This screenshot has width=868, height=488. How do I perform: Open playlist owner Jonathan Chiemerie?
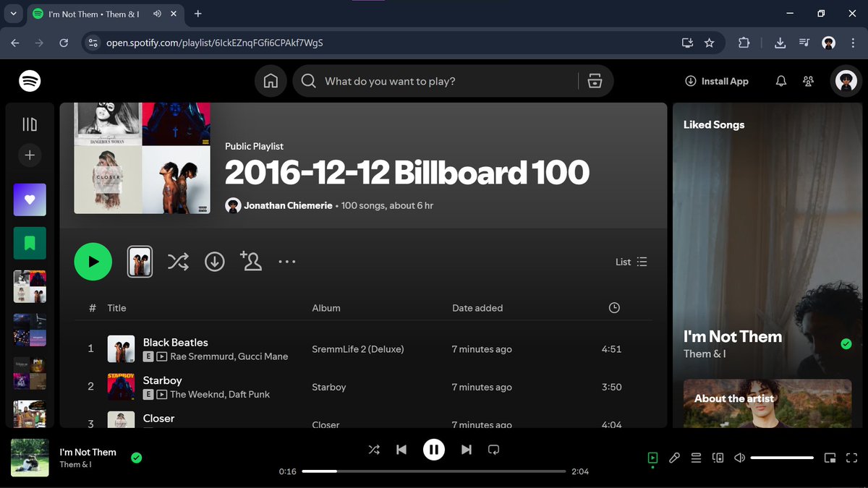[x=288, y=205]
